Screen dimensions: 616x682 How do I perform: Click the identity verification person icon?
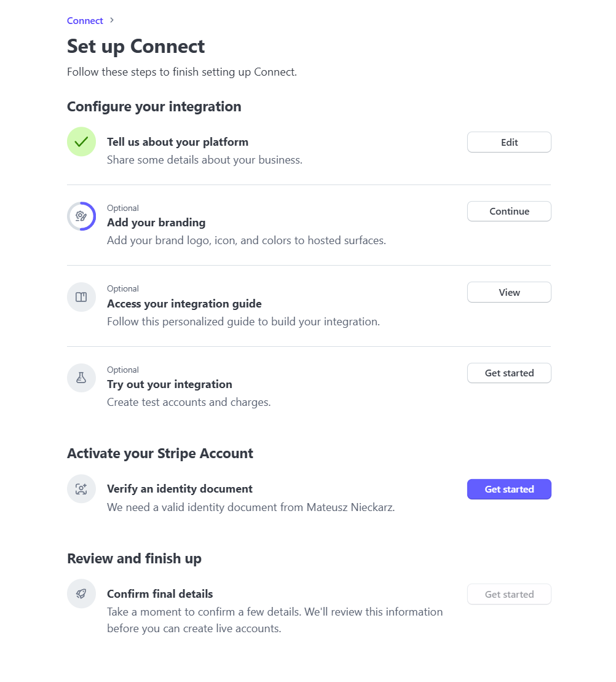click(x=81, y=490)
